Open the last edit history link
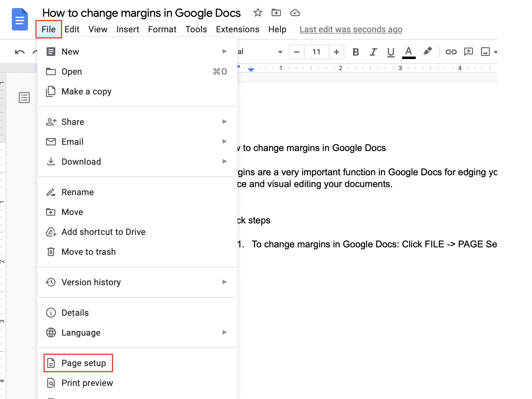This screenshot has height=399, width=532. pos(351,29)
